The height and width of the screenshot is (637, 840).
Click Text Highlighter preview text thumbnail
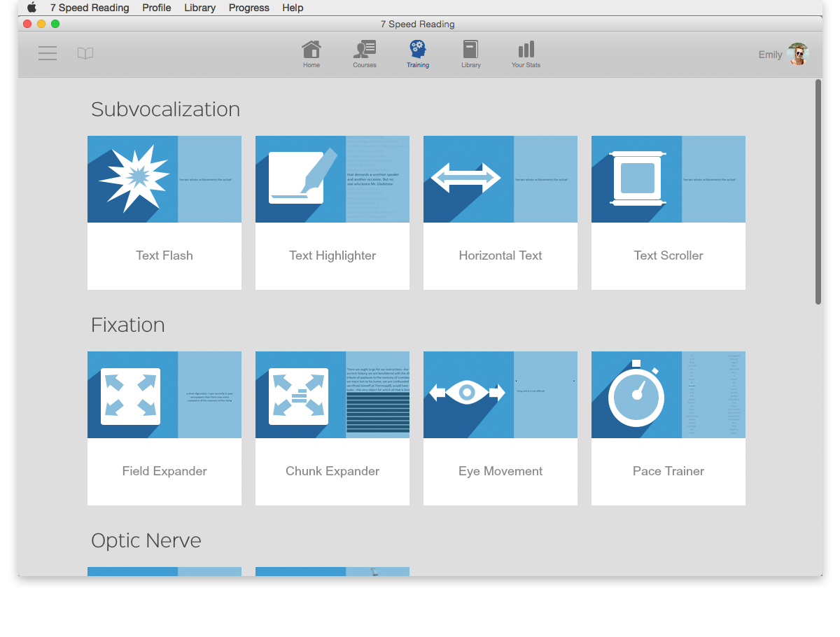point(378,179)
